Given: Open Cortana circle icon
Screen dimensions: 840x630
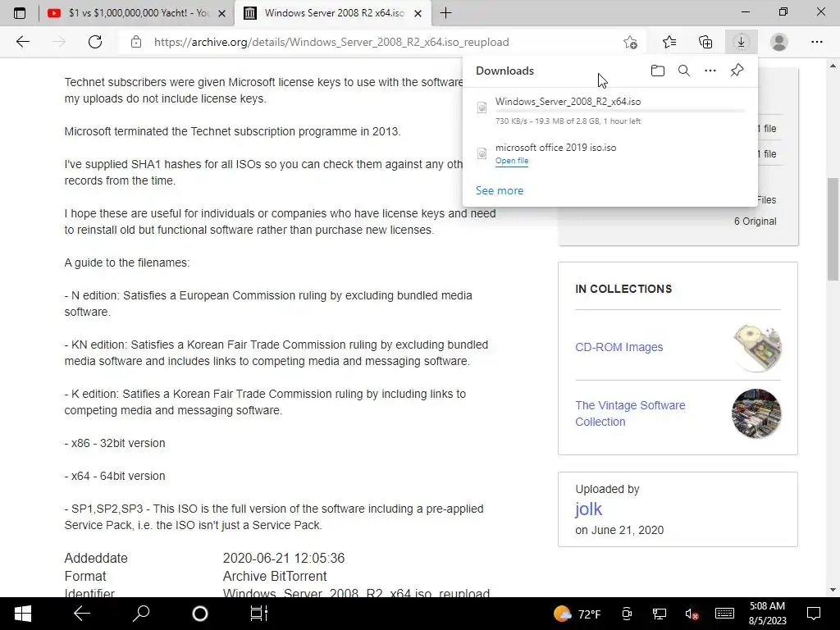Looking at the screenshot, I should coord(200,614).
